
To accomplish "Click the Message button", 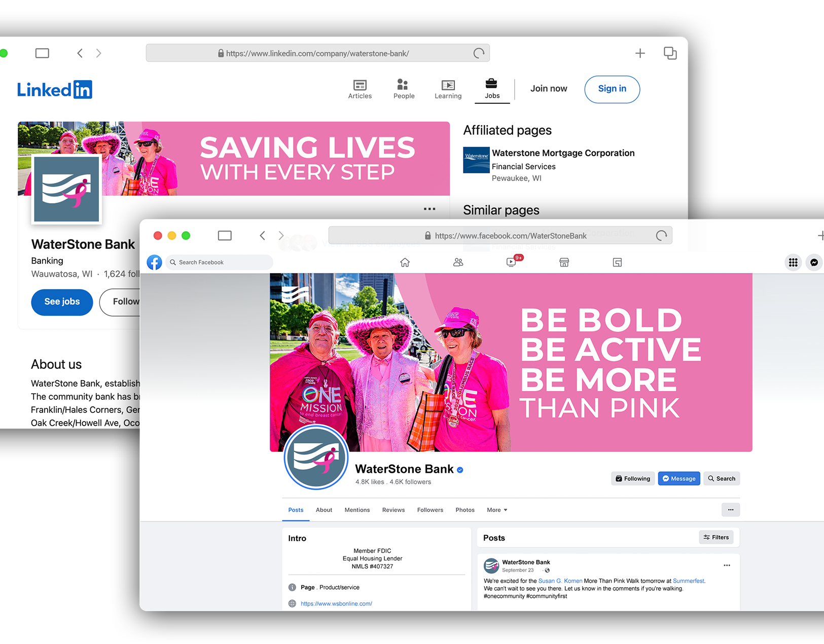I will click(x=679, y=479).
